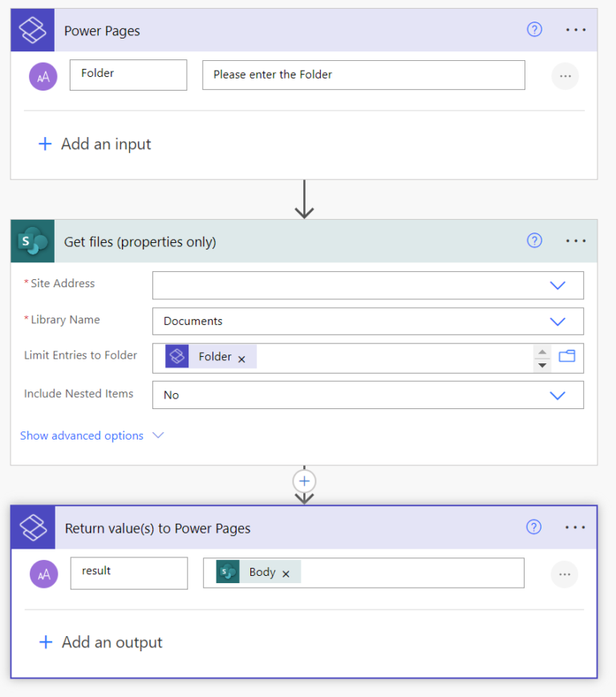Click the SharePoint icon on Get files step
Viewport: 616px width, 697px height.
(32, 241)
